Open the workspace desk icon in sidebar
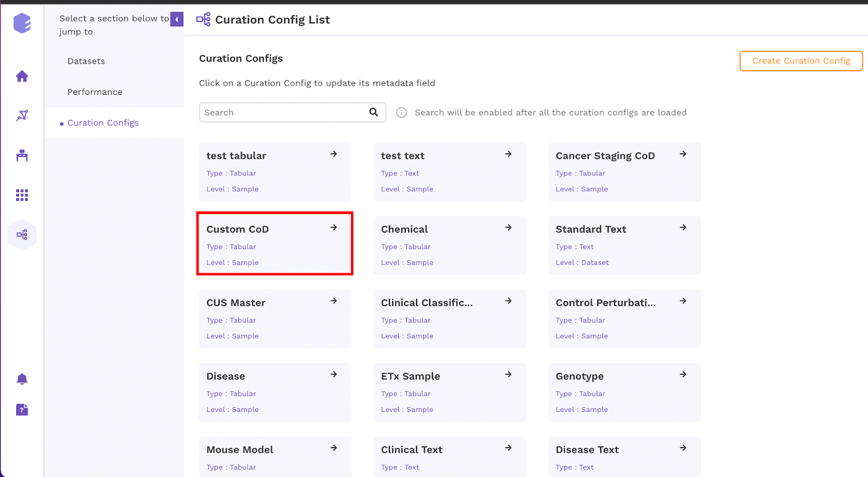The height and width of the screenshot is (477, 868). click(22, 156)
